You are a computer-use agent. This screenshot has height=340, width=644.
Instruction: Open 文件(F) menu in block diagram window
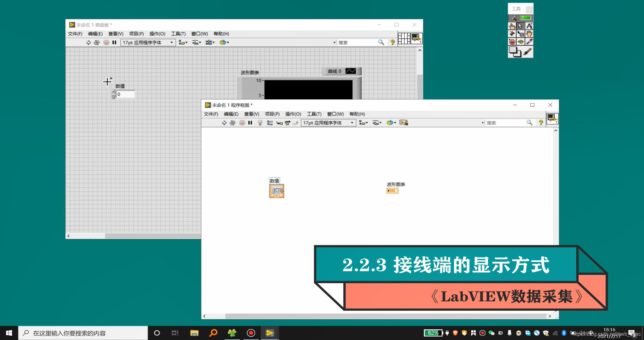211,114
